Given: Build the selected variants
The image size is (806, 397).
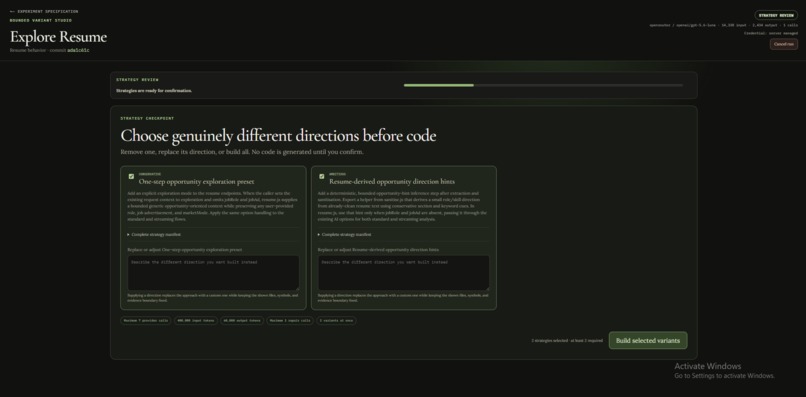Looking at the screenshot, I should coord(648,340).
